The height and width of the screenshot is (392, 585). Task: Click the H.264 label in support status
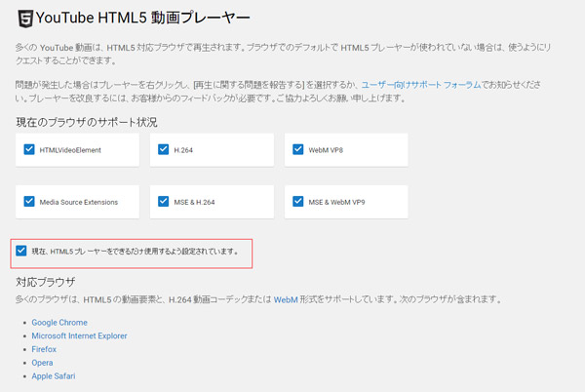point(183,150)
